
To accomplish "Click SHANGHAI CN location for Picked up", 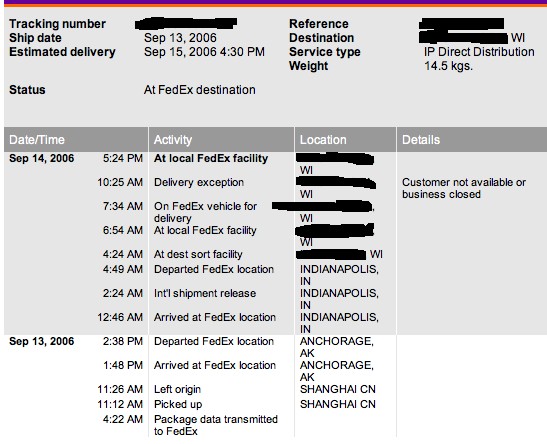I will pos(338,404).
